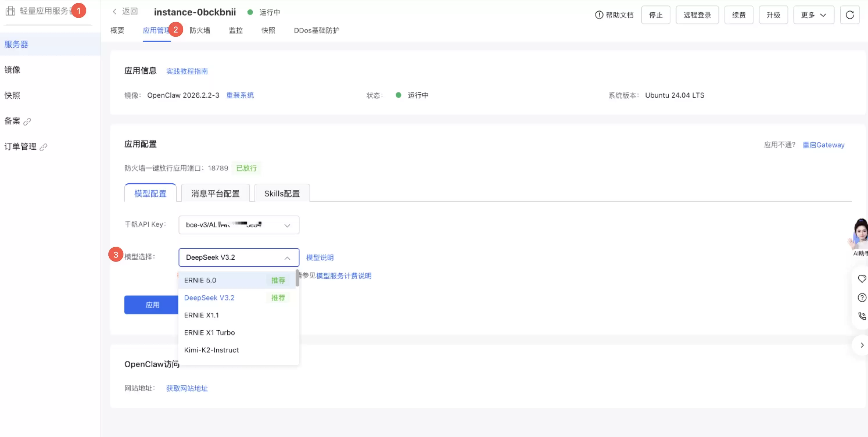Open Skills配置 tab
This screenshot has height=437, width=868.
pyautogui.click(x=282, y=193)
